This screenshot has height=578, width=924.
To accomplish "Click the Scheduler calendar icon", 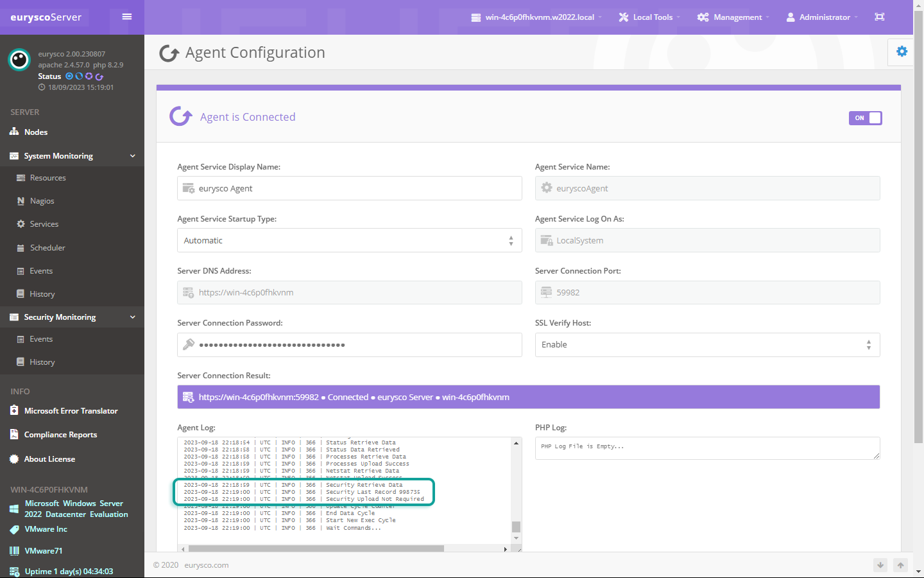I will pos(21,248).
